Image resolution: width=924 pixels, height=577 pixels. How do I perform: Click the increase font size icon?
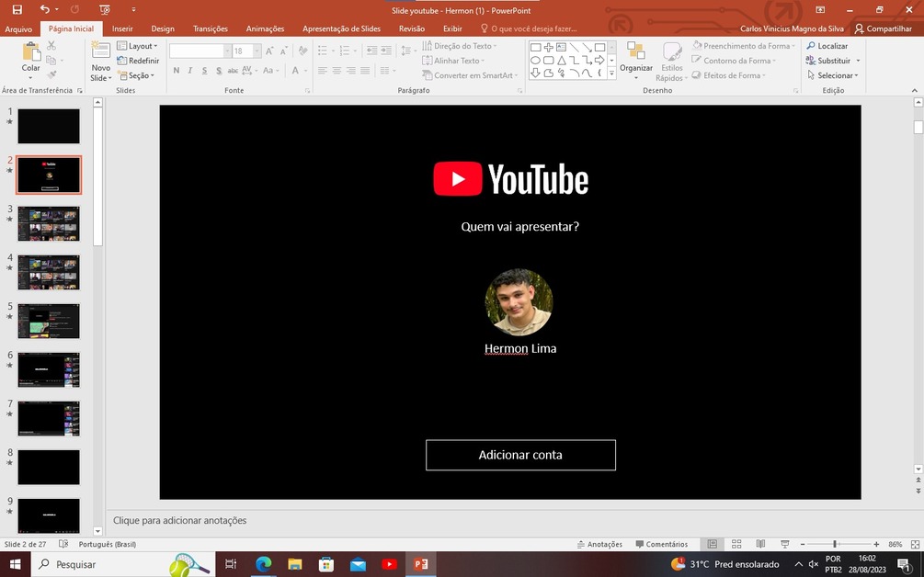[x=269, y=51]
